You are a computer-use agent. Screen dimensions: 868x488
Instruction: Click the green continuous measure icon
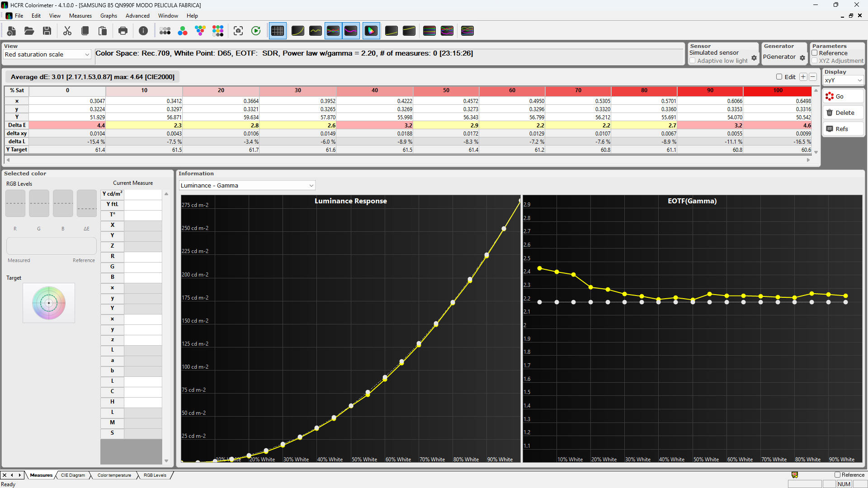pyautogui.click(x=256, y=31)
